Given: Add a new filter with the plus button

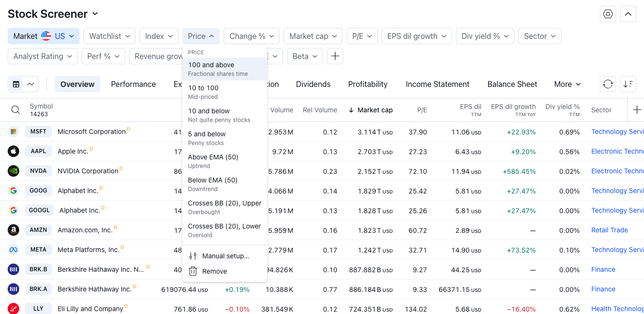Looking at the screenshot, I should (335, 56).
